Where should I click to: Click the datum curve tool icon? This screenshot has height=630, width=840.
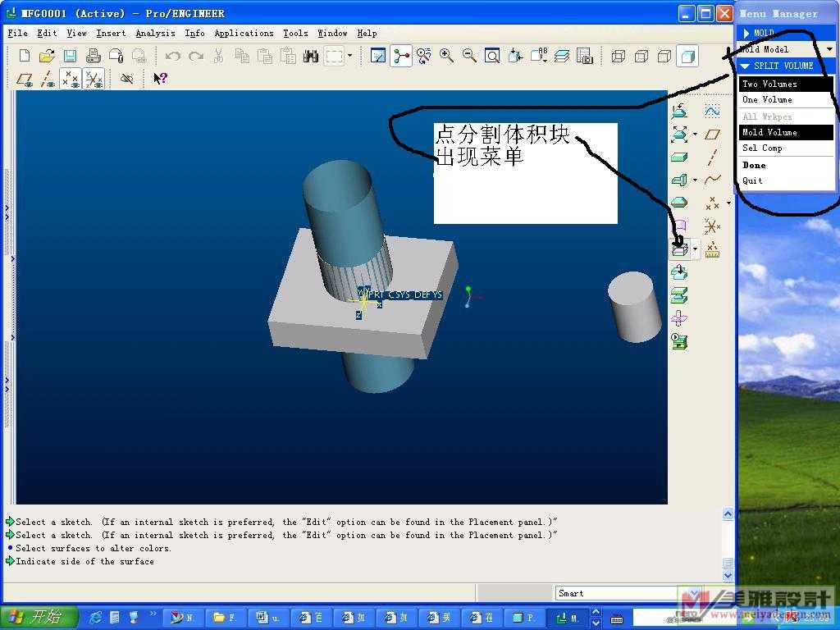pos(712,180)
